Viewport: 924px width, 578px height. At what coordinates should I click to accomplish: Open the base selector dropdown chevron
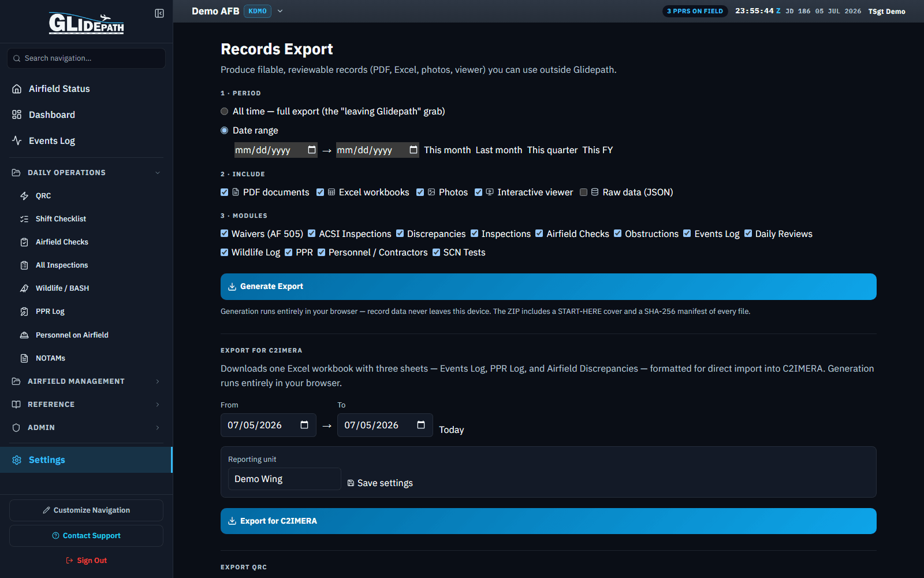tap(280, 11)
